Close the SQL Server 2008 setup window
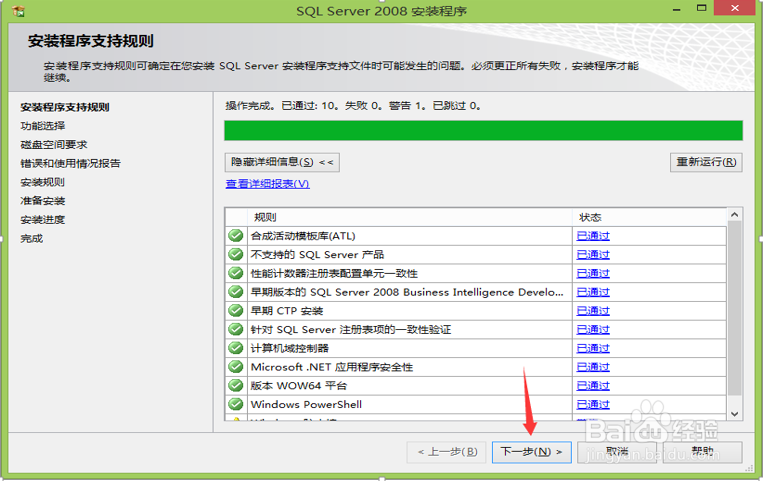The width and height of the screenshot is (763, 481). (735, 8)
